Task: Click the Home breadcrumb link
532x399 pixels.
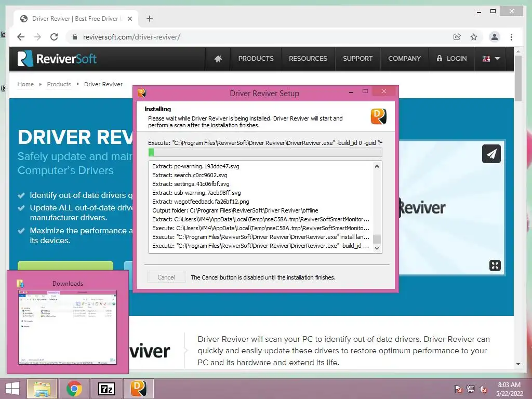Action: (26, 84)
